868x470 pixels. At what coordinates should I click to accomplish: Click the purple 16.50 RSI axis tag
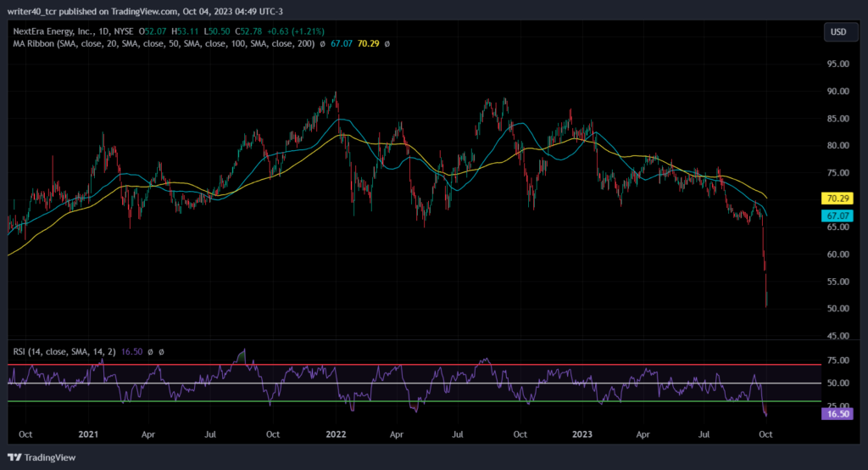tap(837, 414)
